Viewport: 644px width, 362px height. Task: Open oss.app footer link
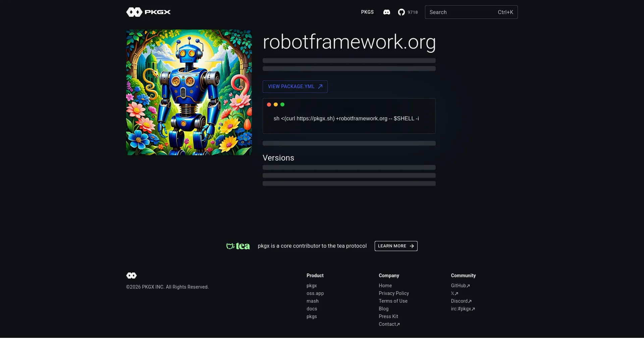click(315, 293)
